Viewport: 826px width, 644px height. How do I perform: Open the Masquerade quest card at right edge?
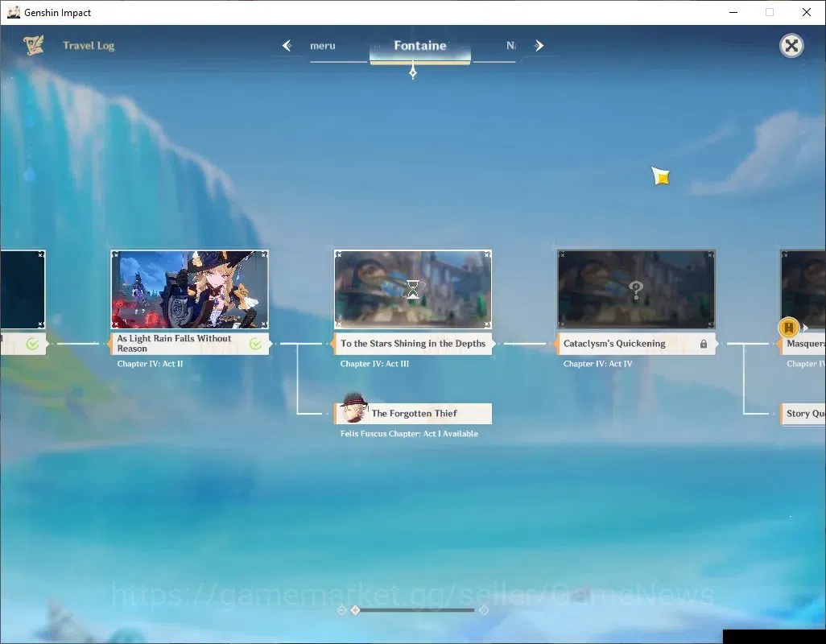tap(803, 343)
